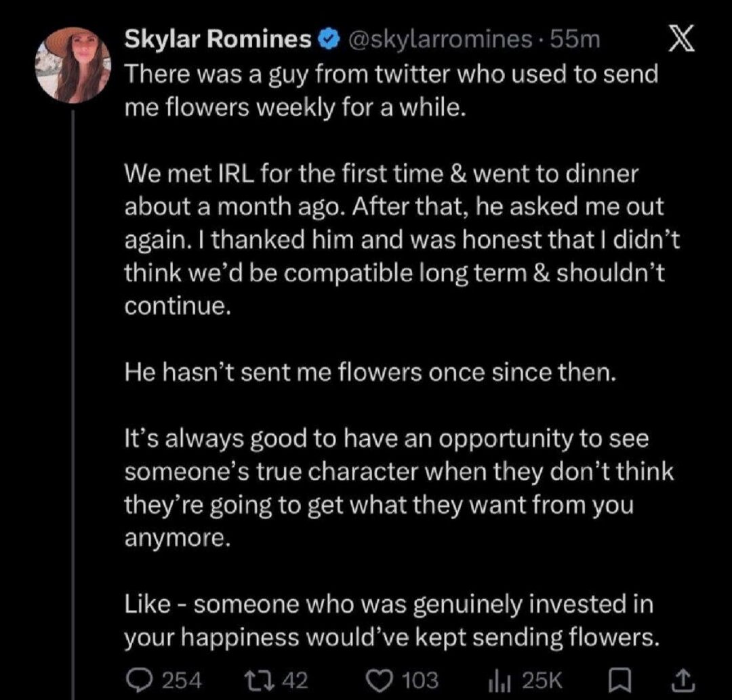The image size is (732, 700).
Task: Click the paragraph starting "We met IRL"
Action: (x=402, y=240)
